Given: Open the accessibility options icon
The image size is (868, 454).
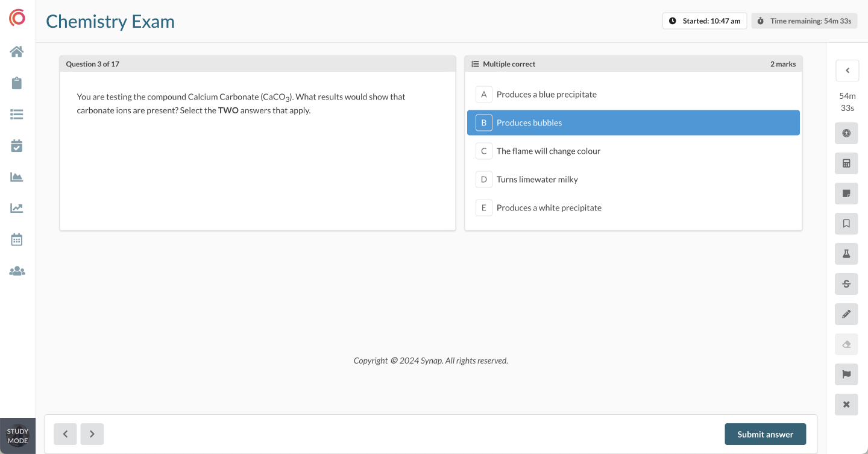Looking at the screenshot, I should point(846,133).
